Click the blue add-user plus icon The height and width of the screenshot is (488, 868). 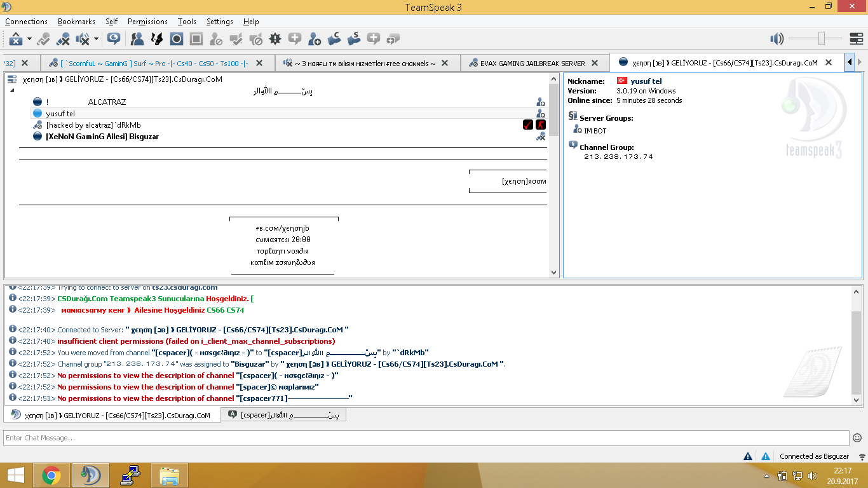pos(314,39)
